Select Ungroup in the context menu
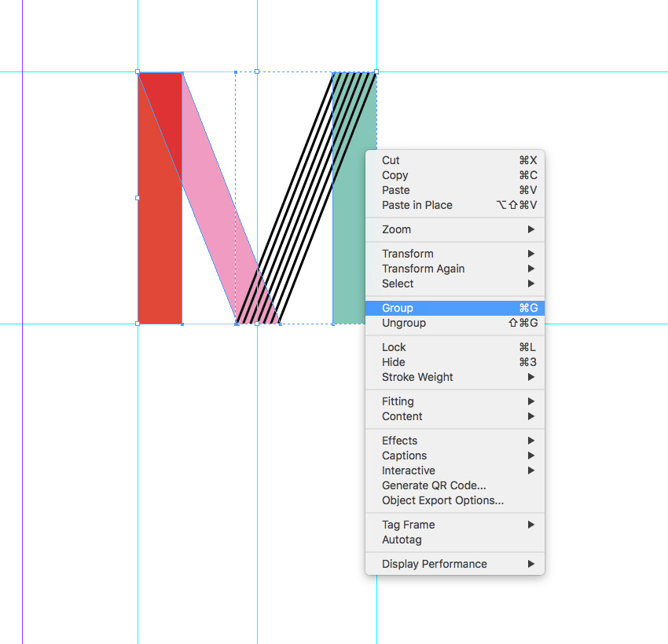668x644 pixels. pyautogui.click(x=404, y=323)
